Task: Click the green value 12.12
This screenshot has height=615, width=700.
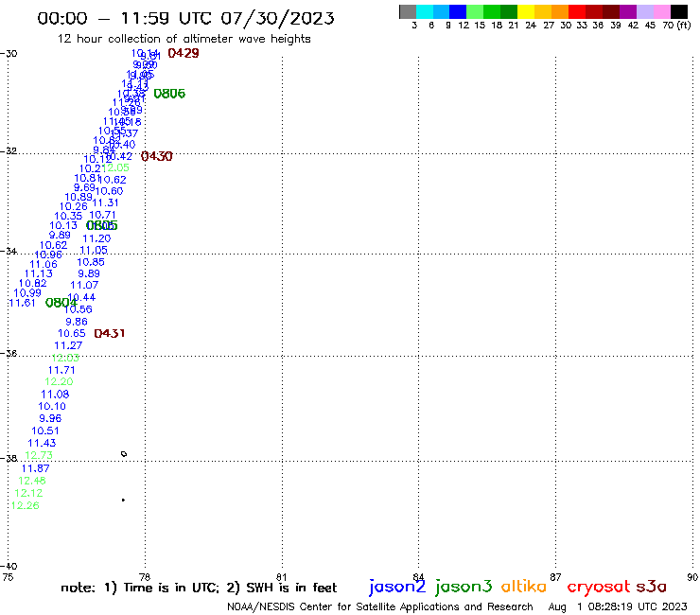Action: (x=28, y=493)
